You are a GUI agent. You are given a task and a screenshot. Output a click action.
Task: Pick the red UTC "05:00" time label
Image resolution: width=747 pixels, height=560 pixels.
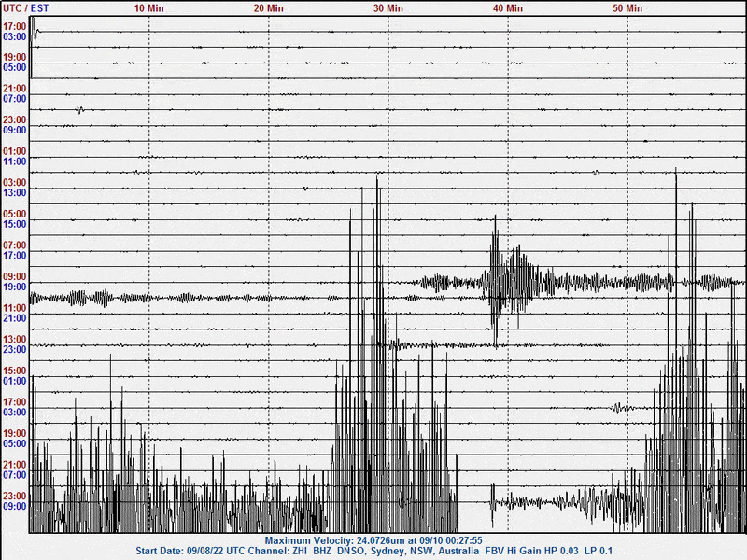point(14,214)
